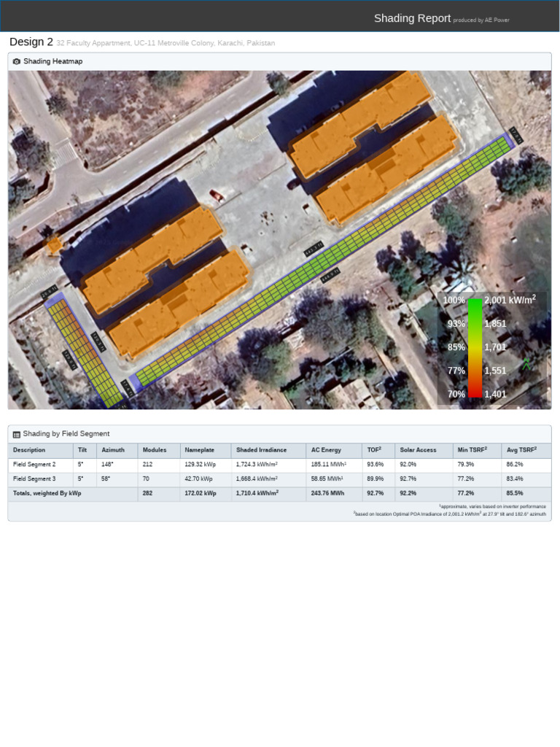Image resolution: width=560 pixels, height=747 pixels.
Task: Click the '85%' legend label
Action: [456, 347]
